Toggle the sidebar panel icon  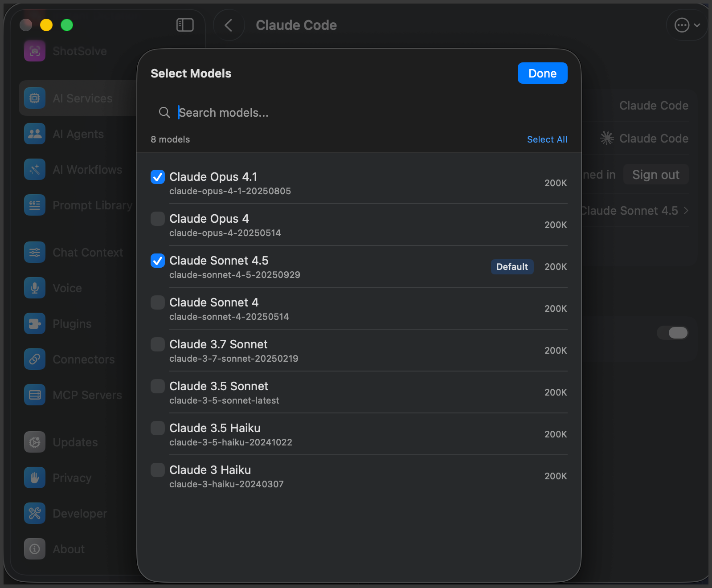point(185,25)
